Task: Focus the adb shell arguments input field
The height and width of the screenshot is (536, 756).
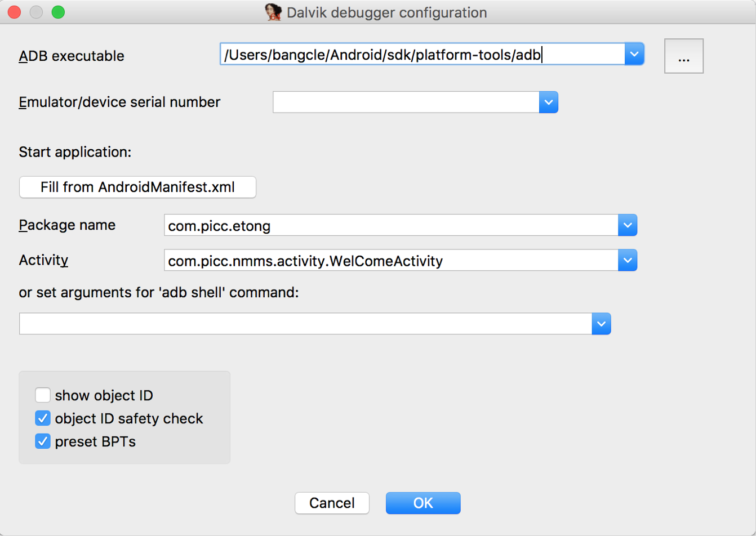Action: 305,324
